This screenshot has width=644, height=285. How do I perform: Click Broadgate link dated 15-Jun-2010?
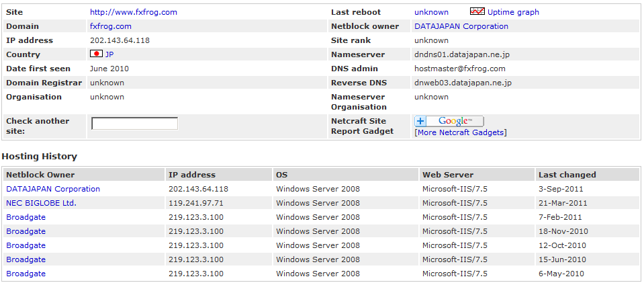[26, 259]
